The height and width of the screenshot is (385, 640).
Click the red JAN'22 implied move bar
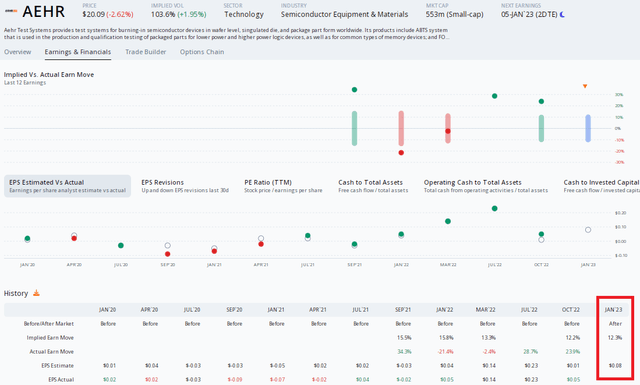pyautogui.click(x=401, y=128)
